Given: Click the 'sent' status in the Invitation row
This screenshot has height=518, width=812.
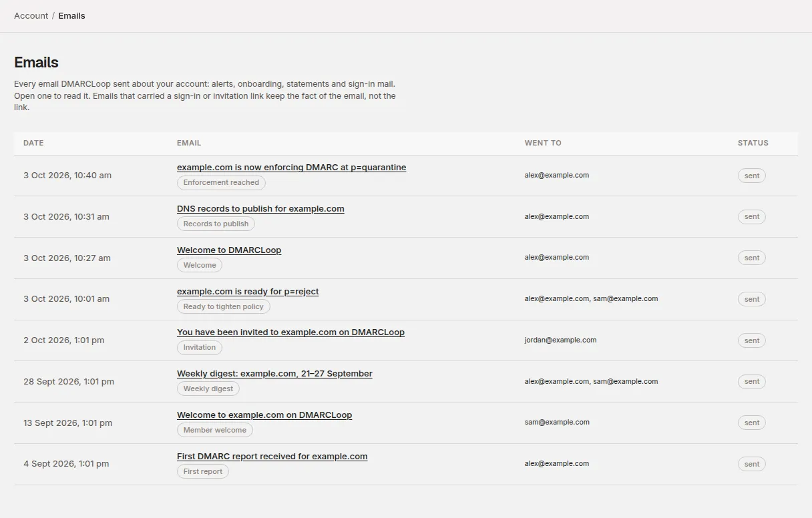Looking at the screenshot, I should 752,340.
